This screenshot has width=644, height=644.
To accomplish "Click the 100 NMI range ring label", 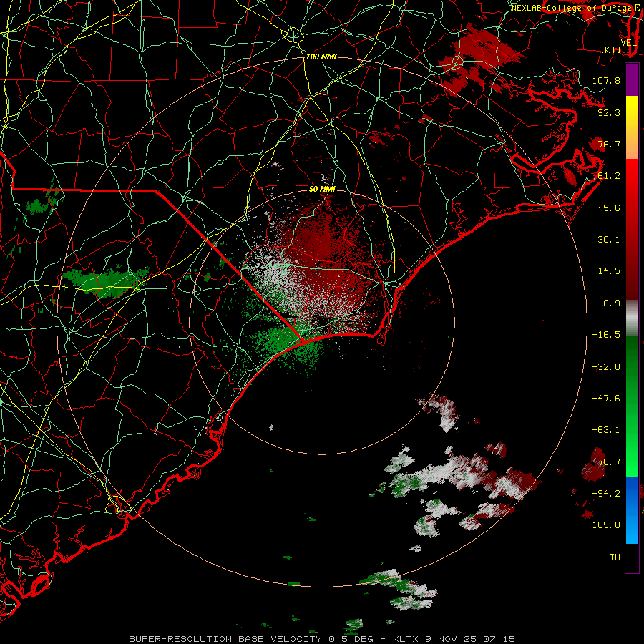I will (321, 57).
